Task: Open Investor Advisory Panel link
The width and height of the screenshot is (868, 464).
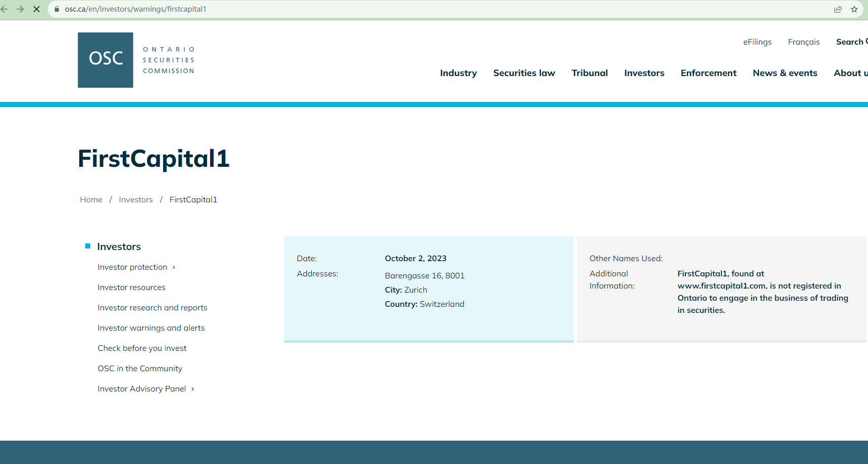Action: coord(142,389)
